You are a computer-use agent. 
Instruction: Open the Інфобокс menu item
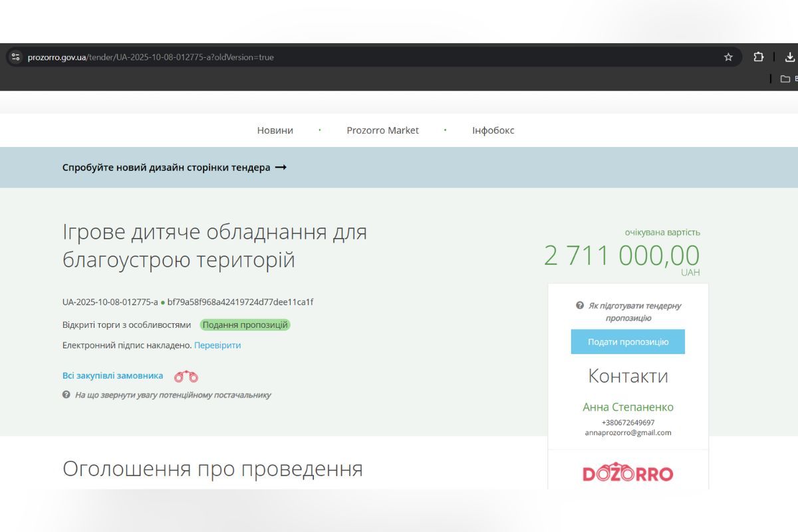(x=493, y=130)
